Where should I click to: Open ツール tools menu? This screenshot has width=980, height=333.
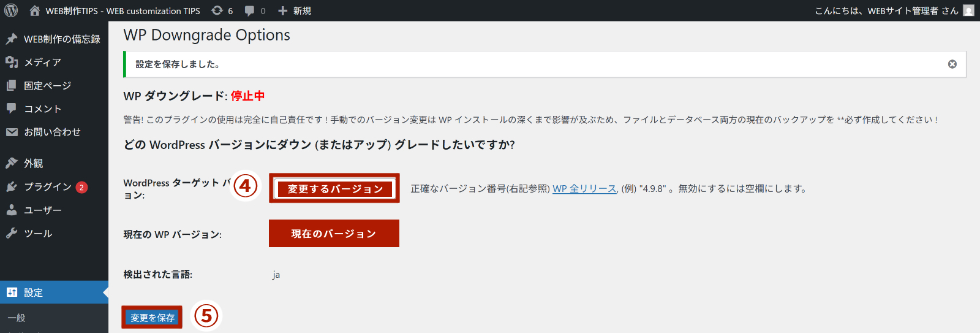[38, 233]
